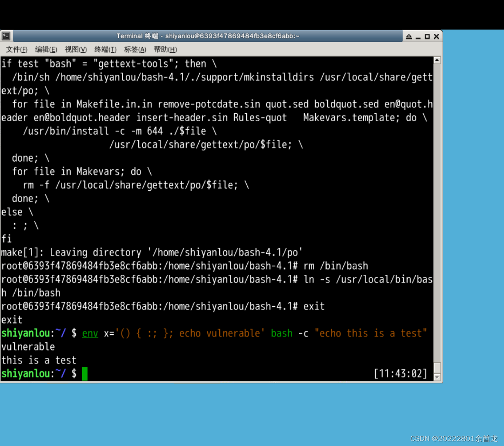Maximize the Terminal window

pyautogui.click(x=427, y=36)
